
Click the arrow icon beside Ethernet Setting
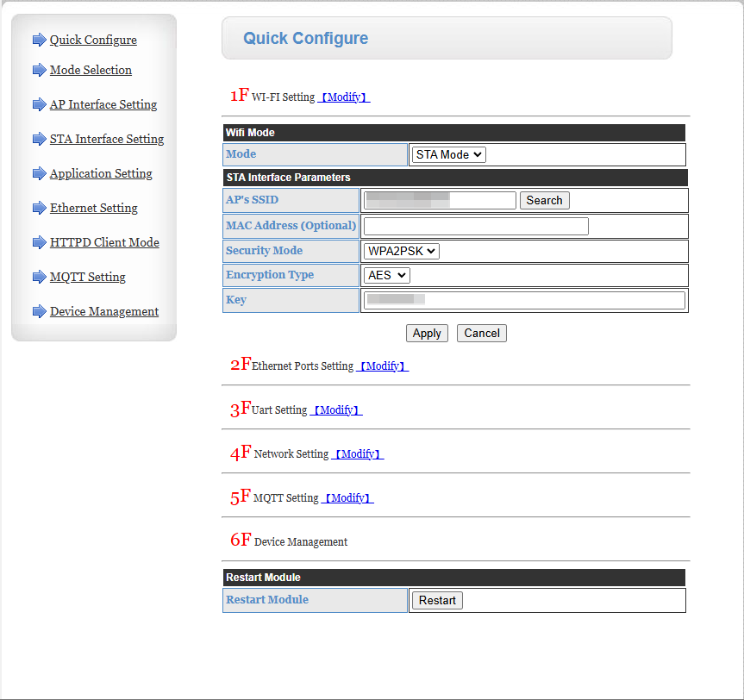40,208
